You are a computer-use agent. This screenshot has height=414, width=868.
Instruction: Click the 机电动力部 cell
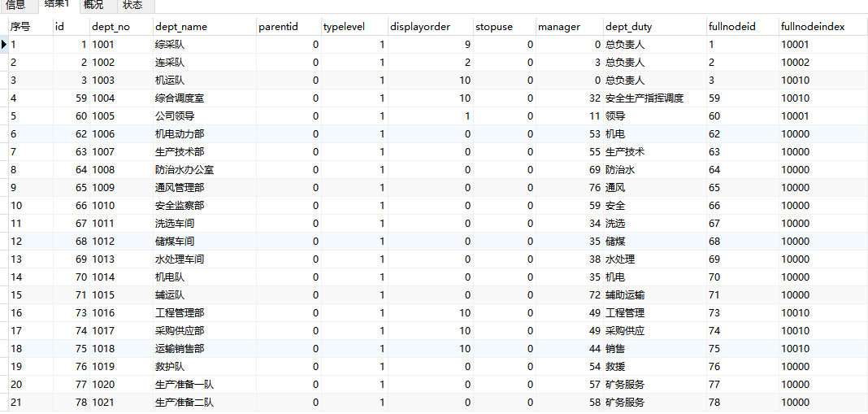(x=205, y=134)
